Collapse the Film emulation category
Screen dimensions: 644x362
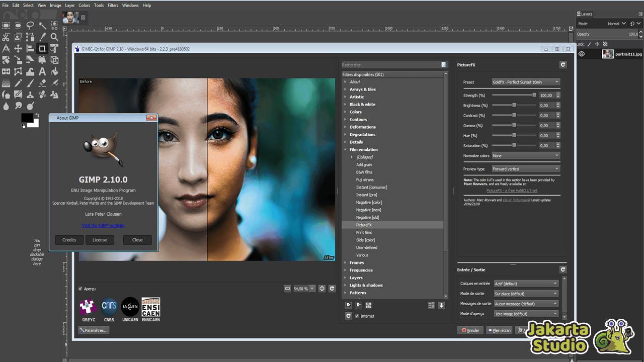[345, 150]
